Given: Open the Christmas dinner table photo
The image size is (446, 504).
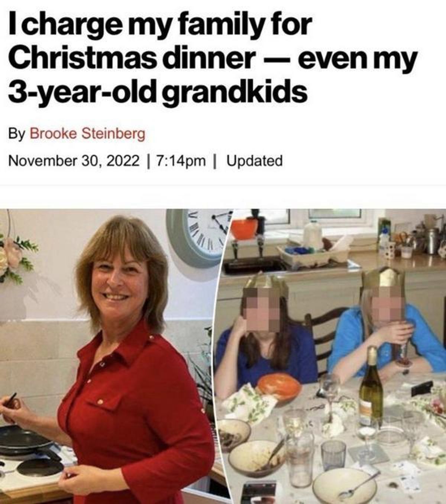Looking at the screenshot, I should click(333, 356).
